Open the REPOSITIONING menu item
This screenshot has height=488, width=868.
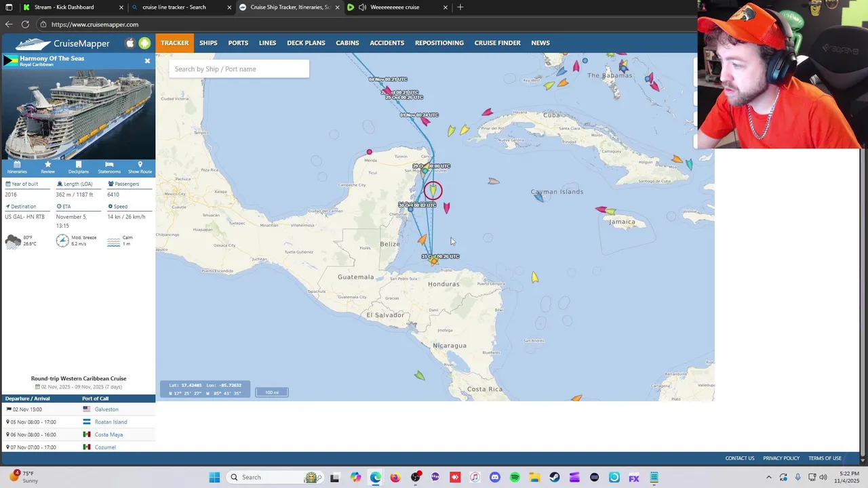click(439, 43)
